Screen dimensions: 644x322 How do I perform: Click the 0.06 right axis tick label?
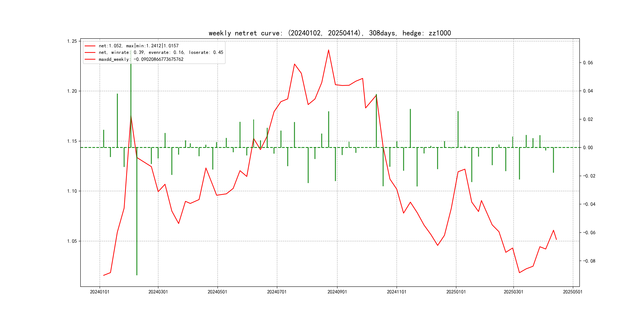[x=588, y=63]
